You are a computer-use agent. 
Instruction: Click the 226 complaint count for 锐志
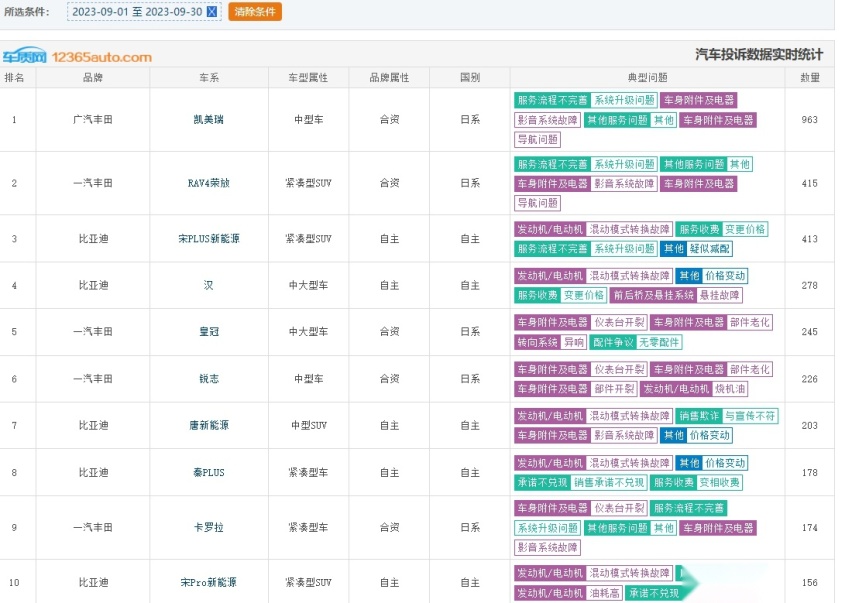click(810, 379)
